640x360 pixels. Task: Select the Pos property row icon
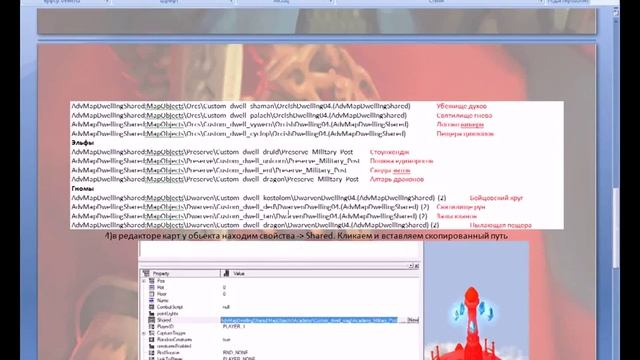pos(152,281)
